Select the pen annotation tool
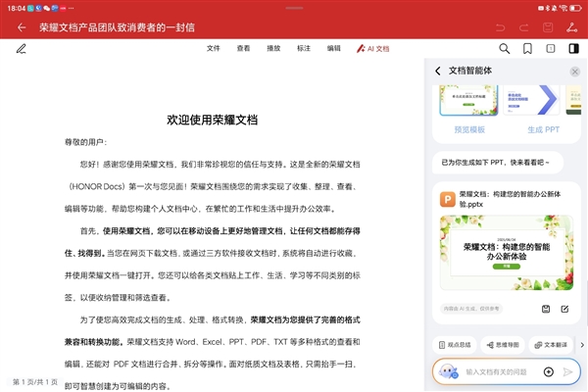The width and height of the screenshot is (588, 392). [x=22, y=48]
